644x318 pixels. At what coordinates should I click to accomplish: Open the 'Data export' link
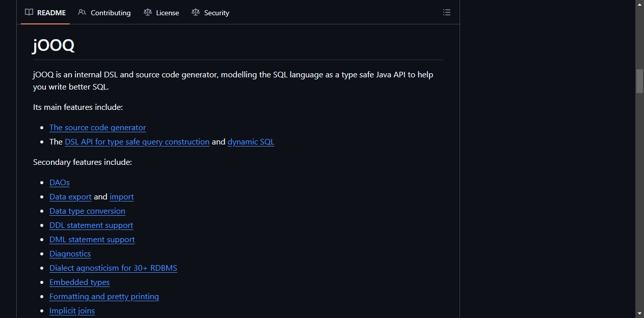pos(70,197)
